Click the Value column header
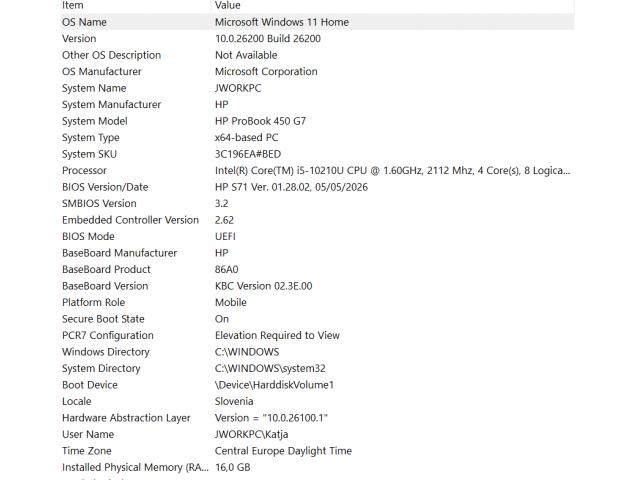The height and width of the screenshot is (480, 640). pos(227,5)
